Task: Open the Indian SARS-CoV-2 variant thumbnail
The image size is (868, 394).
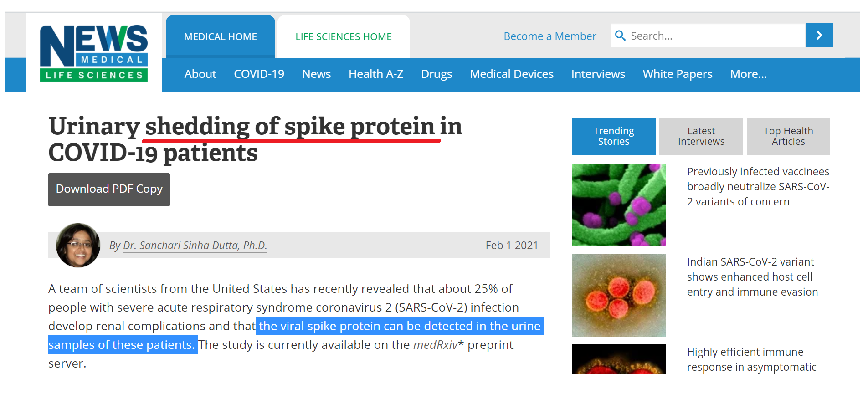Action: 618,295
